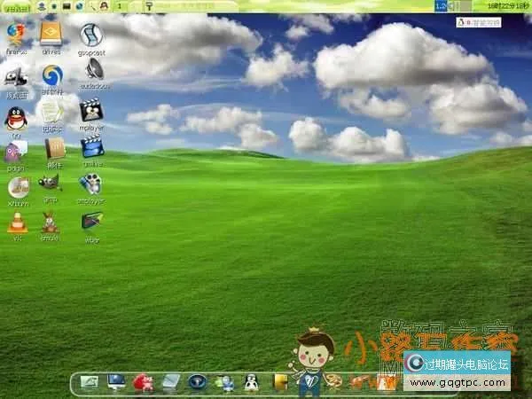The width and height of the screenshot is (532, 399).
Task: Open the landscape picture dock icon
Action: pos(90,382)
